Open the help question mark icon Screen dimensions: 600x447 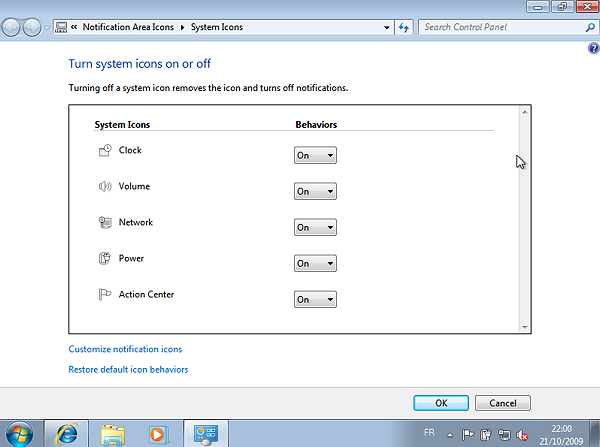pyautogui.click(x=593, y=48)
